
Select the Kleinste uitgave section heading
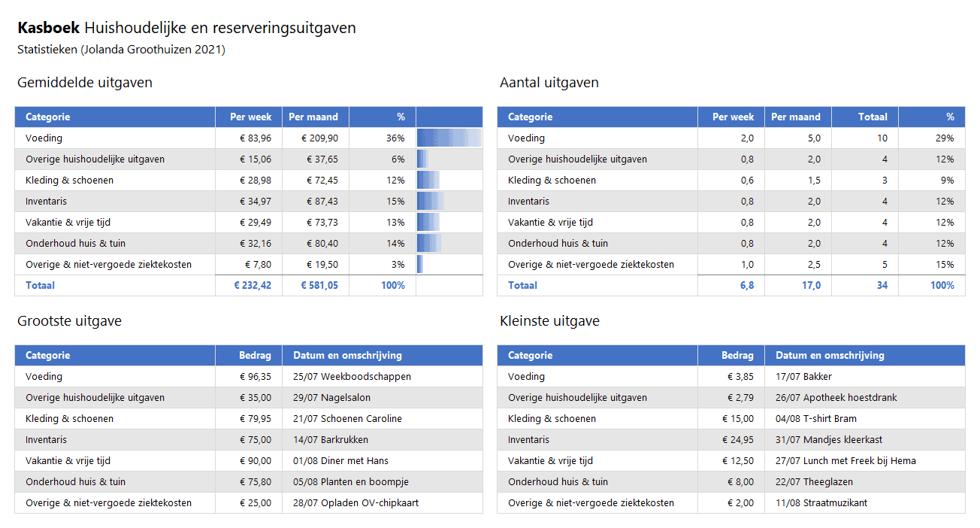click(x=549, y=321)
